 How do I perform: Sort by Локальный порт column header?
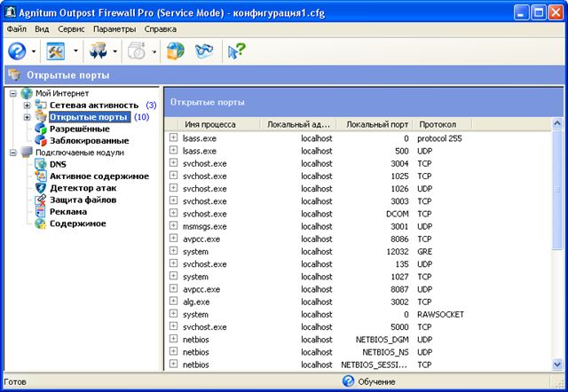click(x=375, y=124)
